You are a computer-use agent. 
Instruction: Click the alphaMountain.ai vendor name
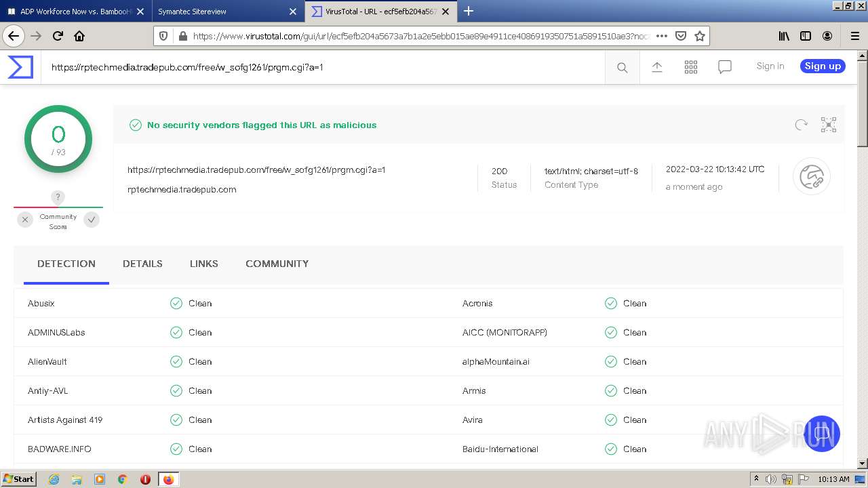pyautogui.click(x=496, y=361)
